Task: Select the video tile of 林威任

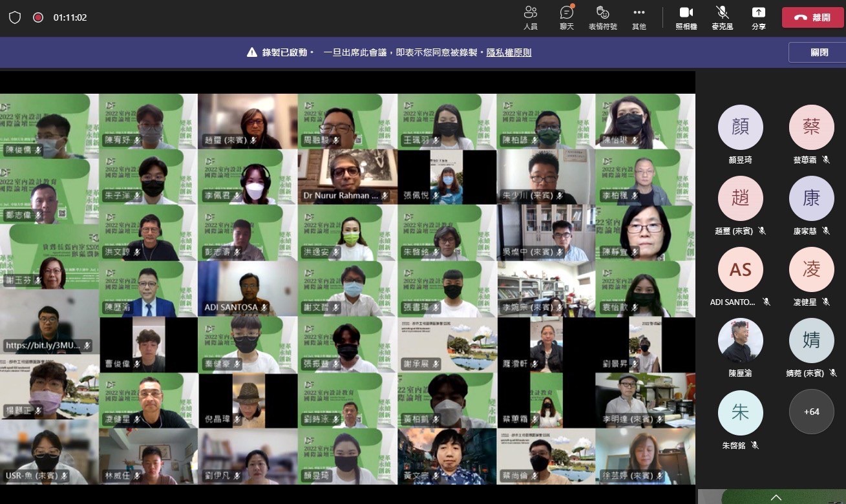Action: tap(149, 457)
